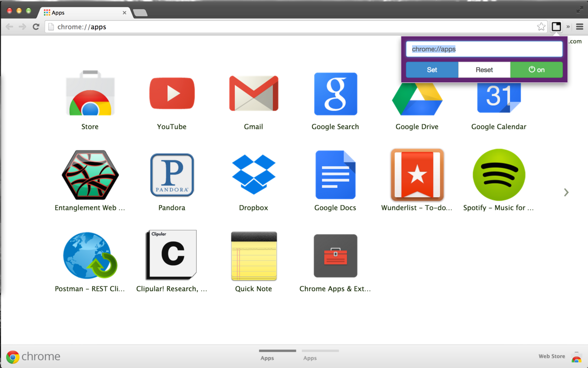Launch the Entanglement Web app
This screenshot has height=368, width=588.
coord(90,175)
